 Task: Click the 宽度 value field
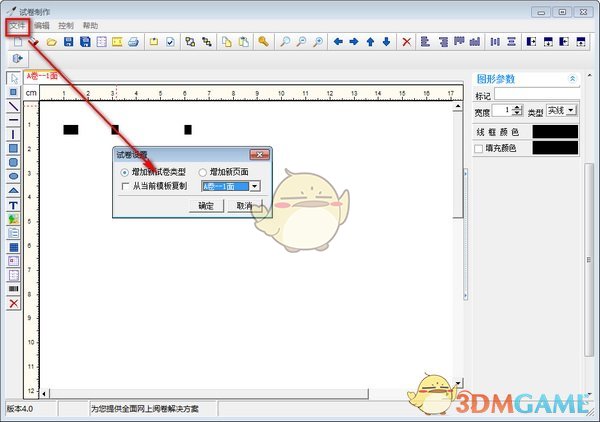coord(502,111)
